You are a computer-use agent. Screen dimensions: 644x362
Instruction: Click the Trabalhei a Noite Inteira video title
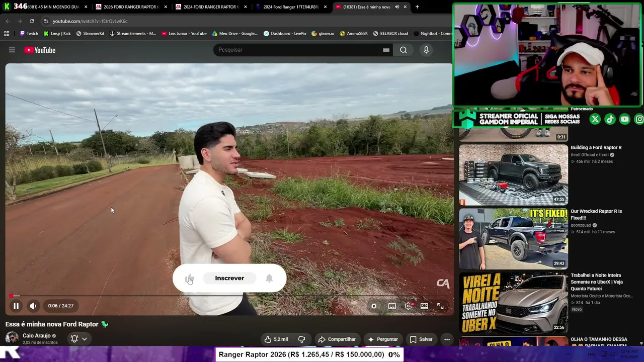[597, 282]
